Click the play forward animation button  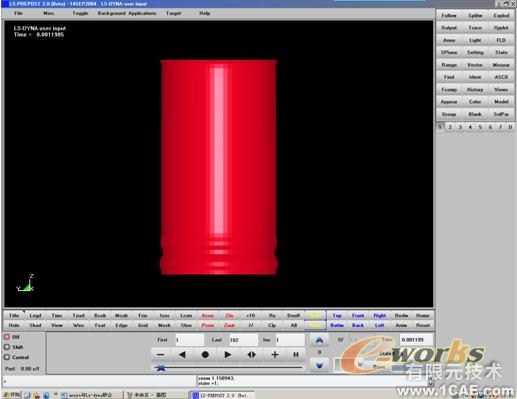click(228, 355)
